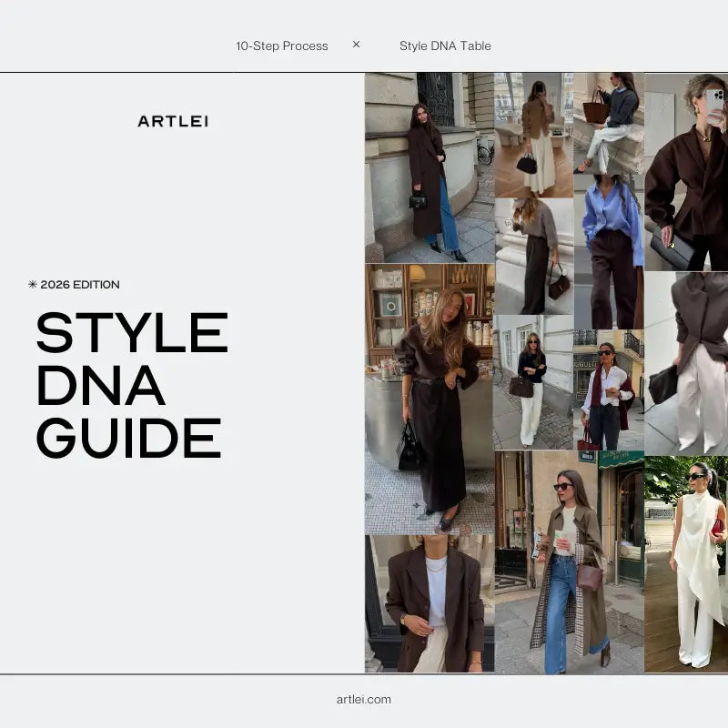Select photo of black sweater with white trousers
The height and width of the screenshot is (728, 728).
(x=533, y=382)
